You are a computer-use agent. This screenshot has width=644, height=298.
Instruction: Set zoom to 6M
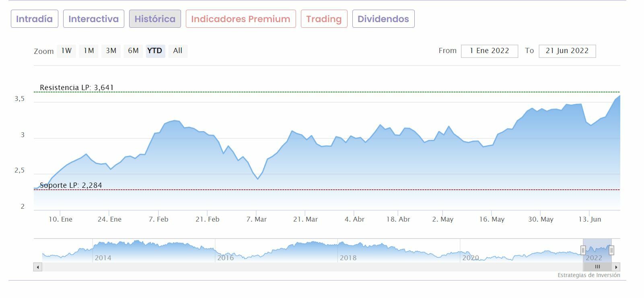(x=133, y=51)
